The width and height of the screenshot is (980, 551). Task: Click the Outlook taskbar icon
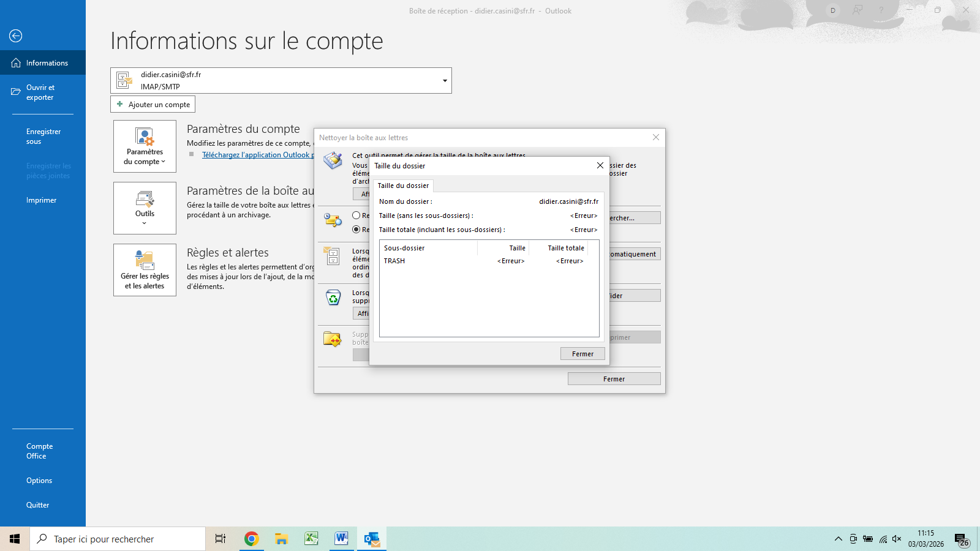pyautogui.click(x=371, y=539)
